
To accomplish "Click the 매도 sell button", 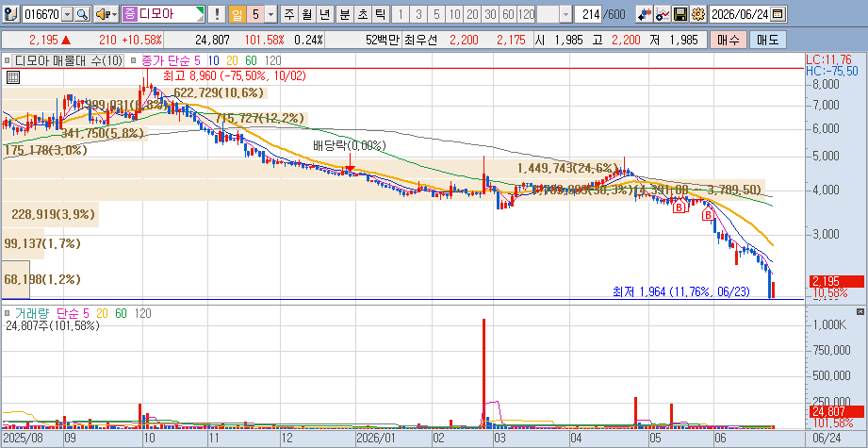I will 767,40.
